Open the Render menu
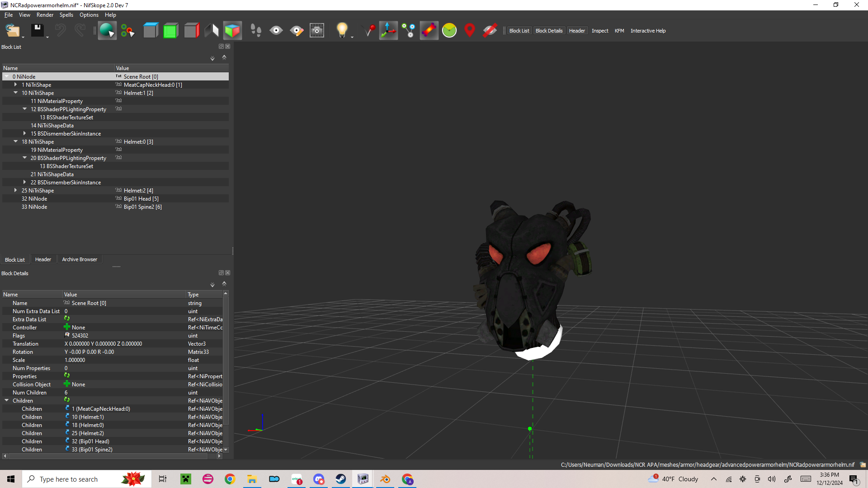This screenshot has height=488, width=868. 45,15
